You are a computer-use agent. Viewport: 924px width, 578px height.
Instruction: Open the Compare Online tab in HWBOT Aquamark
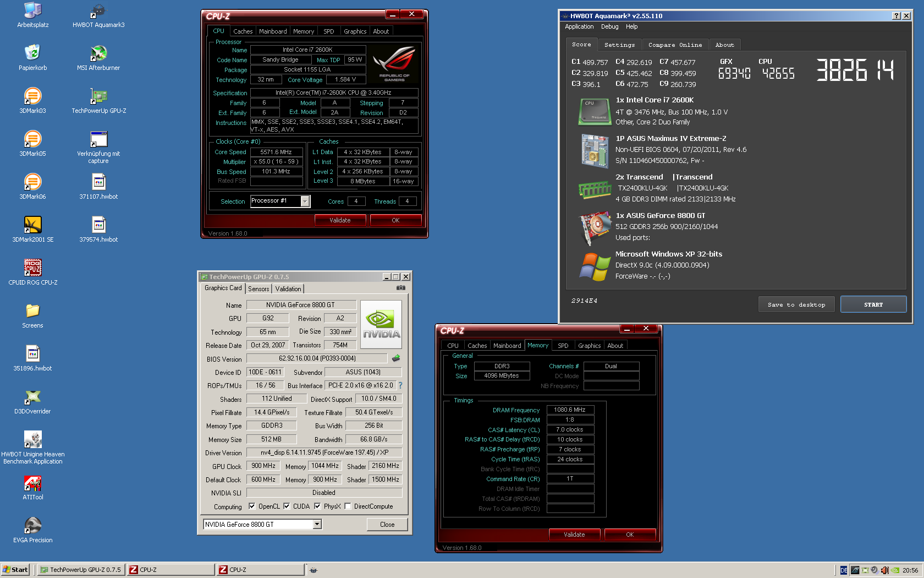(x=675, y=45)
